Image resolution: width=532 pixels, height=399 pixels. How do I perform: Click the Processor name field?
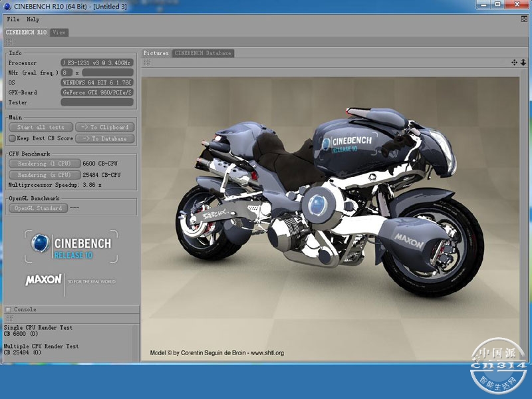pyautogui.click(x=97, y=63)
